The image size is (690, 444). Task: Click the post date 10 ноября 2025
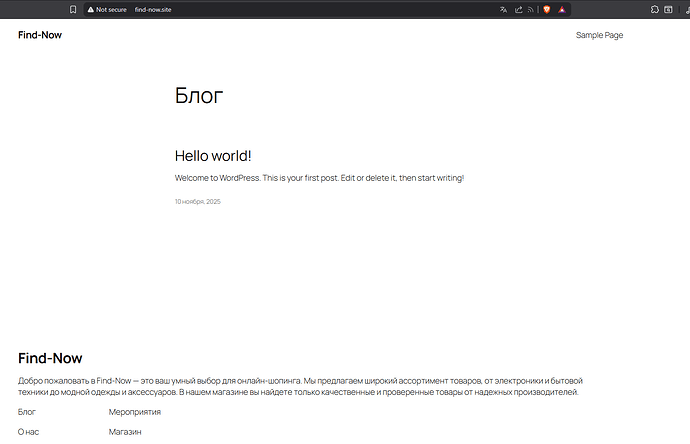click(197, 201)
